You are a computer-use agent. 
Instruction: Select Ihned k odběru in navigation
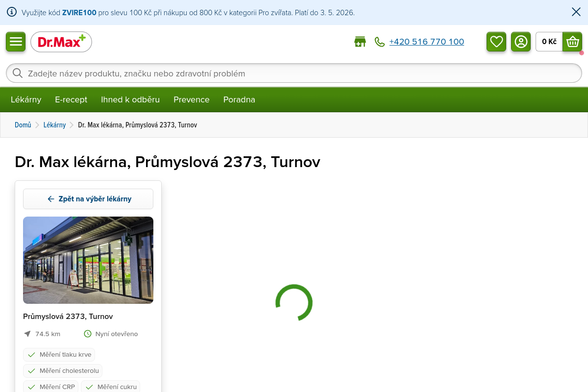pos(130,99)
